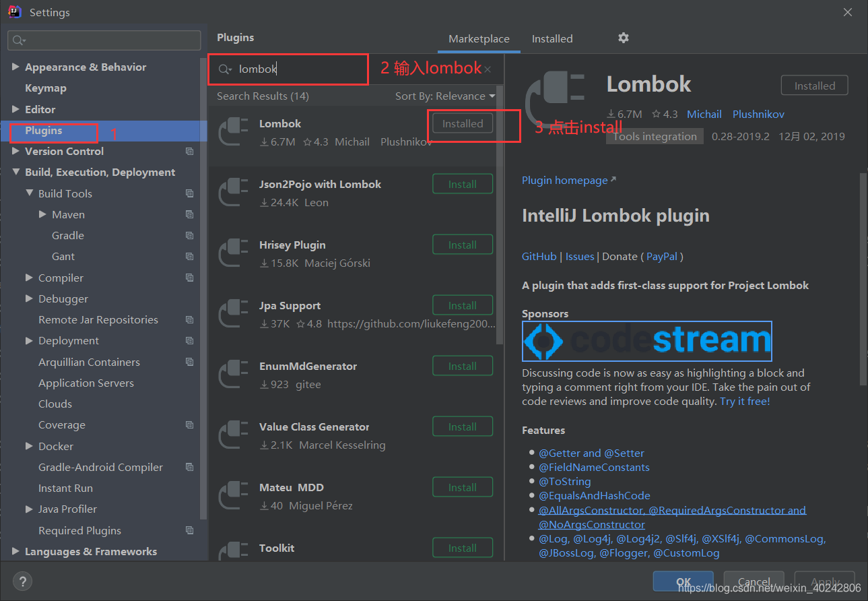This screenshot has height=601, width=868.
Task: Expand Languages & Frameworks group
Action: click(15, 551)
